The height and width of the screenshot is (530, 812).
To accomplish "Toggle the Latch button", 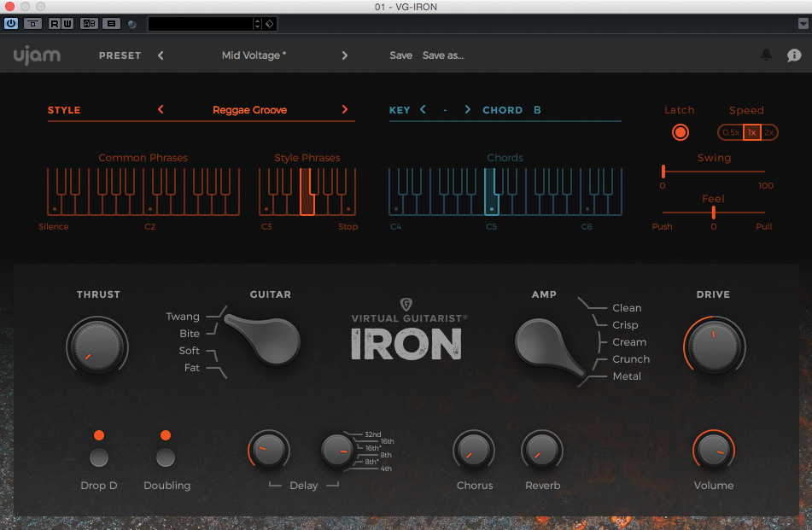I will point(680,132).
